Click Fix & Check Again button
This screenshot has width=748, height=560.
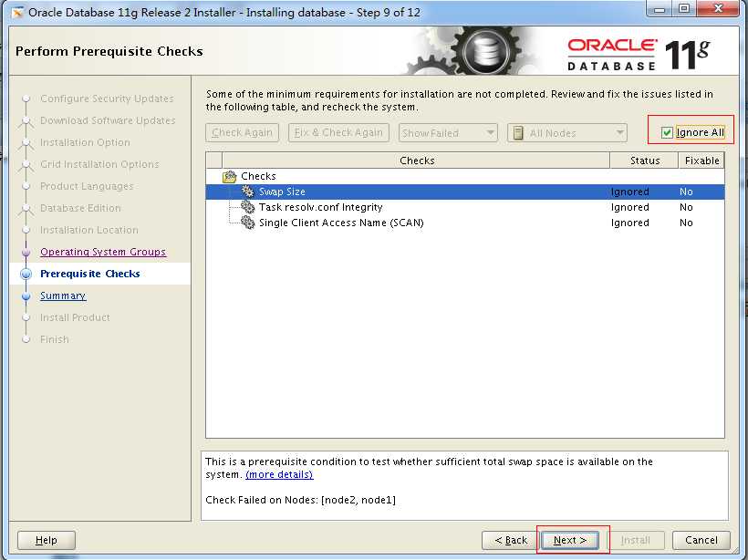tap(338, 132)
